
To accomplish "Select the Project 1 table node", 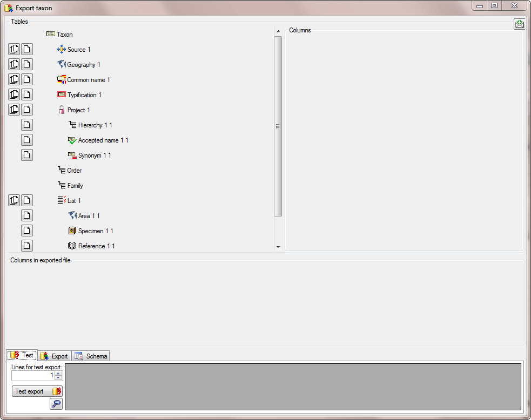I will (78, 110).
